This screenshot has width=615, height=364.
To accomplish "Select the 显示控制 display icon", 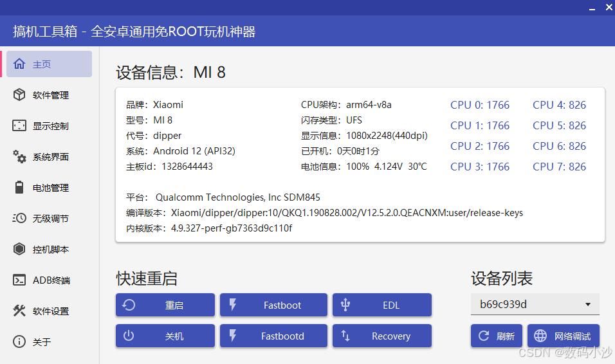I will point(19,125).
